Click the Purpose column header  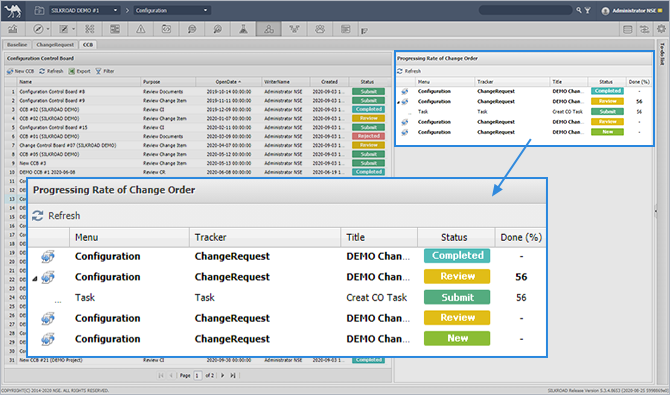168,82
